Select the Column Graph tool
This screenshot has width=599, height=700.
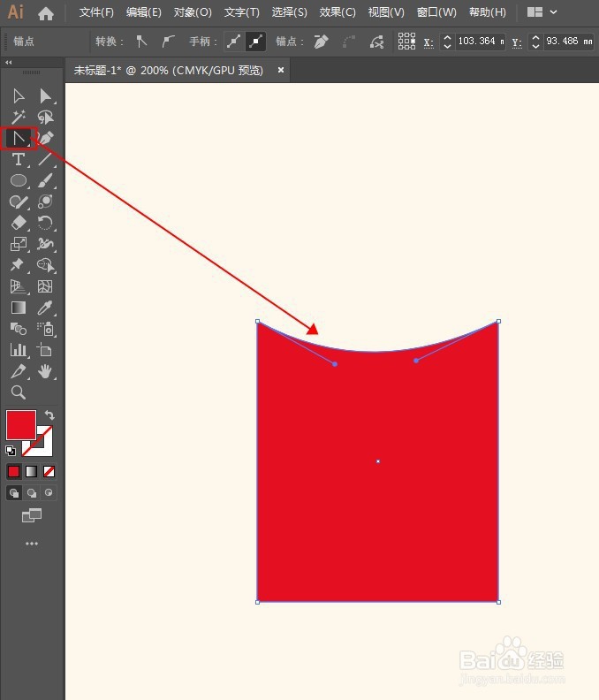19,350
